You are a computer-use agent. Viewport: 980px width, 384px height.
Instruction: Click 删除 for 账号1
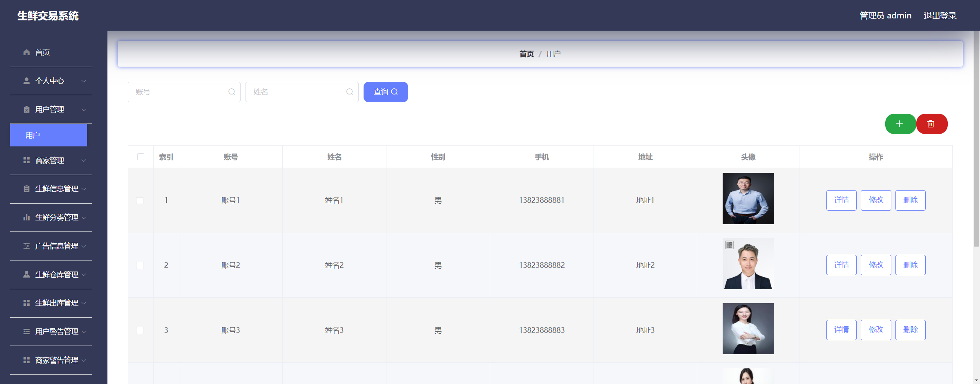point(911,200)
